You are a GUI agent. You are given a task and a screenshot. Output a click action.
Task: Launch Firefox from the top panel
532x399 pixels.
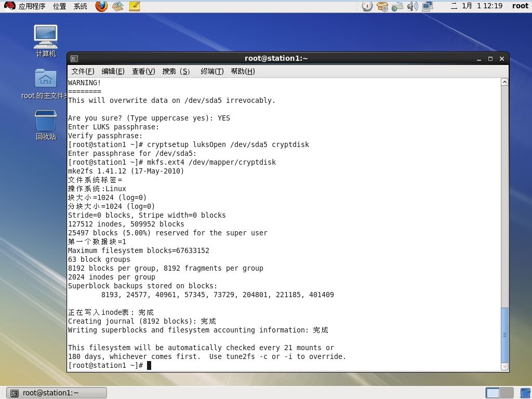click(x=101, y=6)
